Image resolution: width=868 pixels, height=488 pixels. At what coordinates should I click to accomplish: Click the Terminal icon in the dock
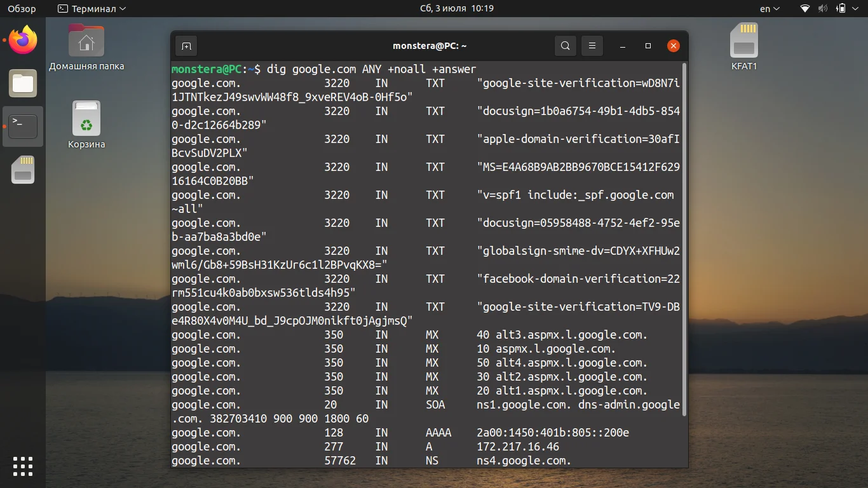(x=23, y=126)
